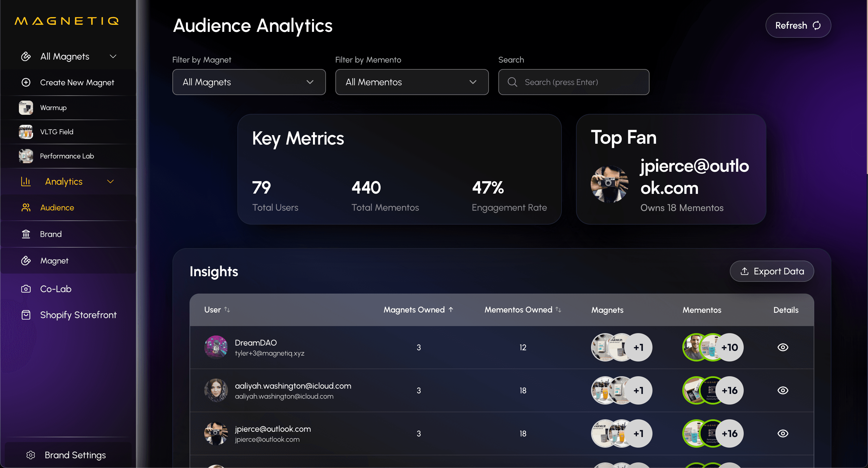Click 440 Total Mementos metric
This screenshot has height=468, width=868.
tap(385, 196)
